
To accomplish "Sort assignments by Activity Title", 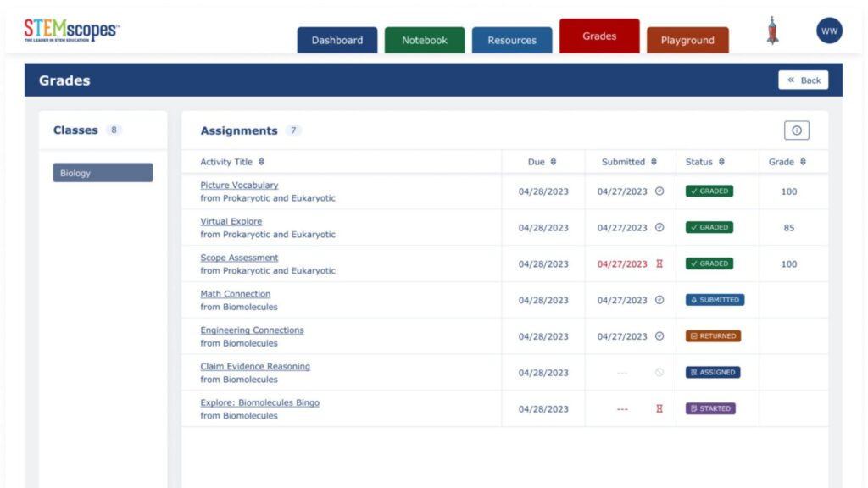I will [x=261, y=162].
